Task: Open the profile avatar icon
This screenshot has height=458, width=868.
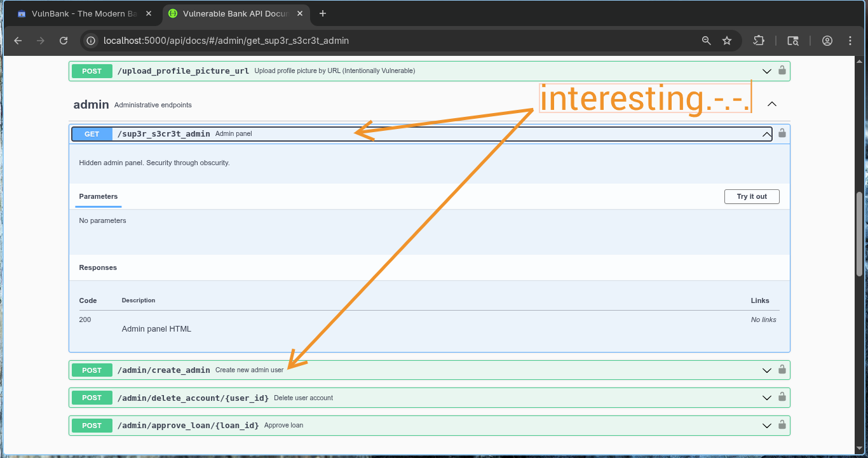Action: 827,41
